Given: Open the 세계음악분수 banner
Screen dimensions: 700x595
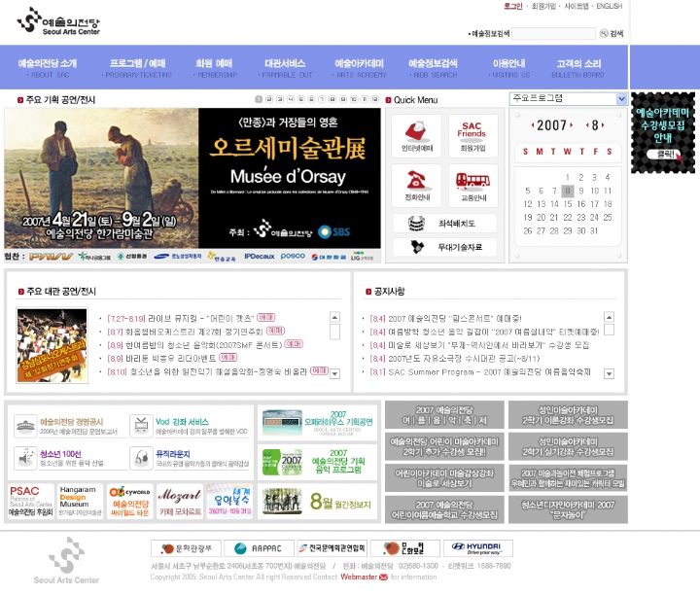Looking at the screenshot, I should [229, 502].
